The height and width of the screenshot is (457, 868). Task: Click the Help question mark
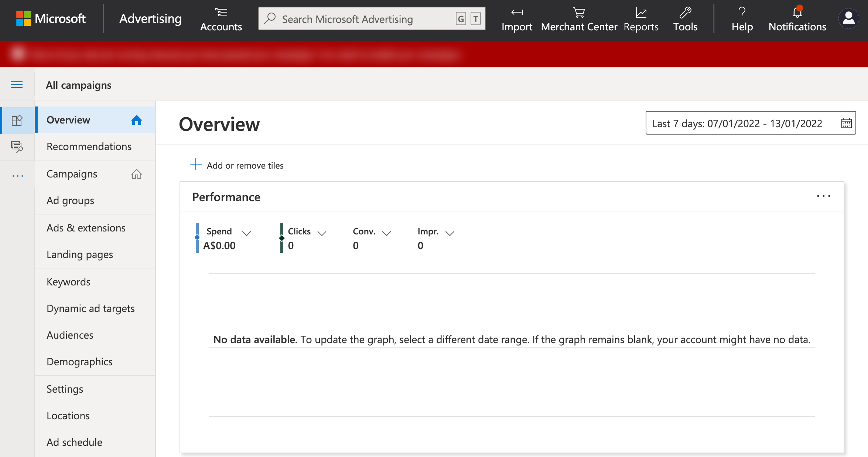pyautogui.click(x=742, y=13)
